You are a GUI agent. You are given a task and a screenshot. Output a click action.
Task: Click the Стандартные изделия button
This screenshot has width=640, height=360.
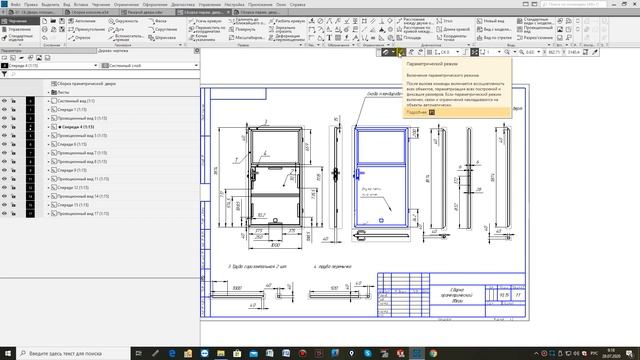20,38
